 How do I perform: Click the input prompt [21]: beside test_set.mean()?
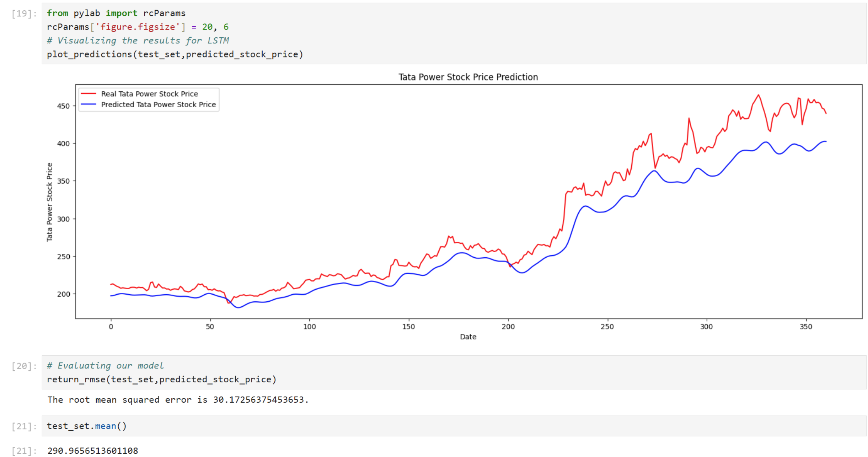click(x=24, y=426)
